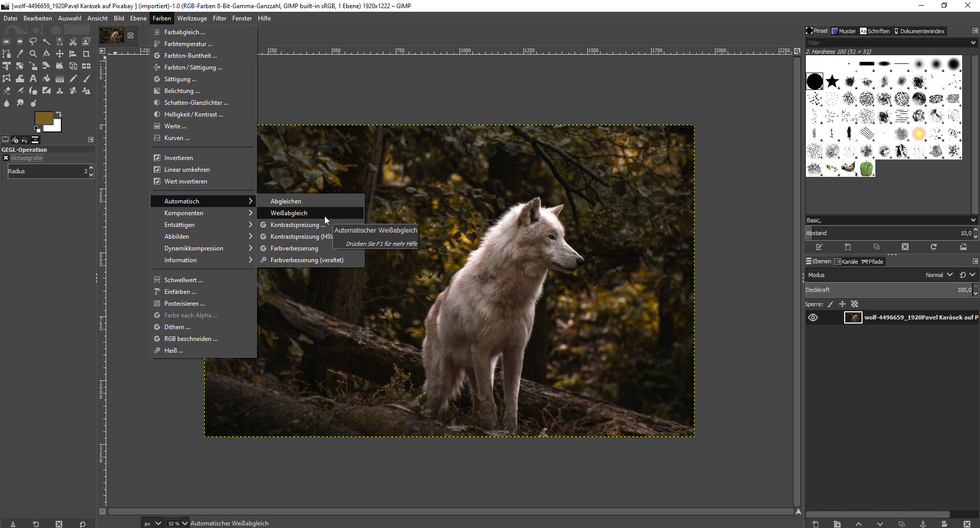Screen dimensions: 980x528
Task: Toggle the lock position and size icon
Action: pos(842,304)
